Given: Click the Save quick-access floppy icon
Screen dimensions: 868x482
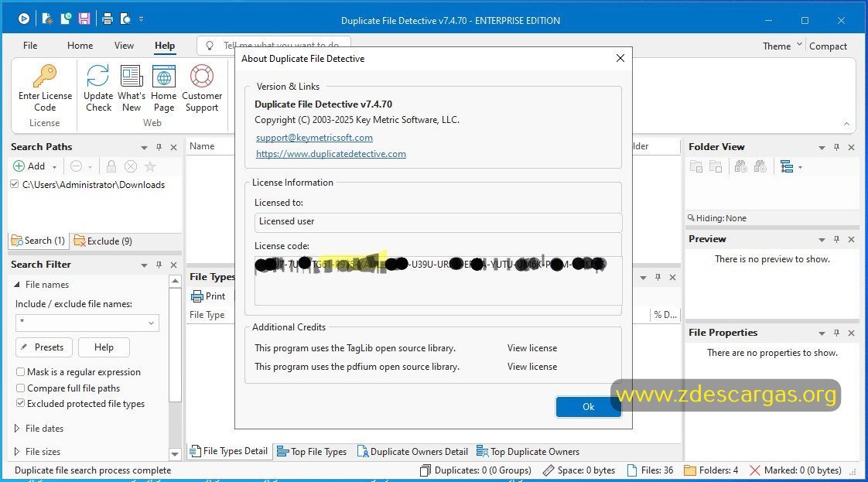Looking at the screenshot, I should pyautogui.click(x=84, y=19).
